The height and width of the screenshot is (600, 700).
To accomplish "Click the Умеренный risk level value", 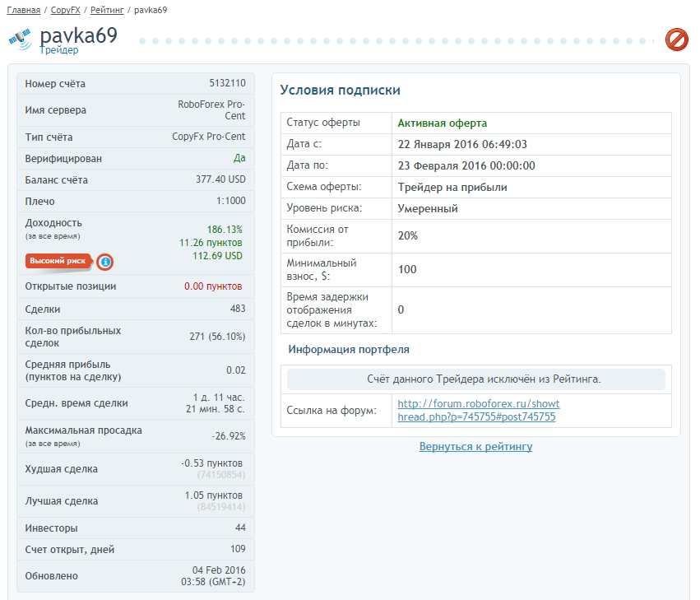I will (x=427, y=208).
